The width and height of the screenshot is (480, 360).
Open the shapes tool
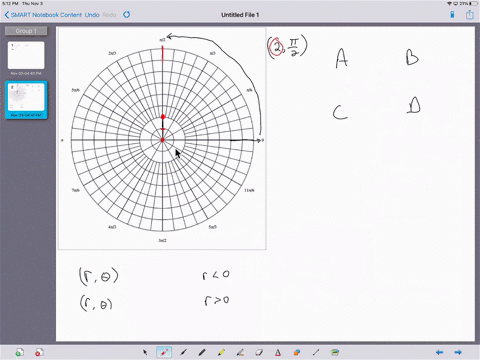tap(297, 352)
